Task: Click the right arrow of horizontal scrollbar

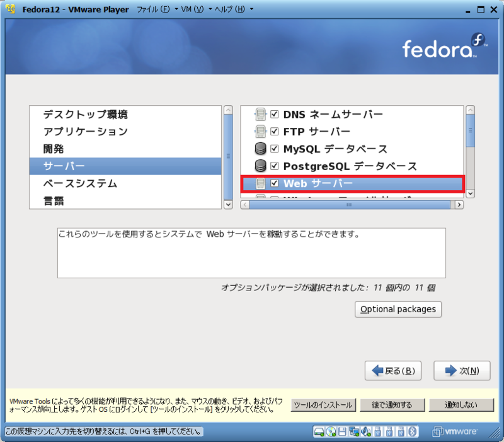Action: pyautogui.click(x=459, y=205)
